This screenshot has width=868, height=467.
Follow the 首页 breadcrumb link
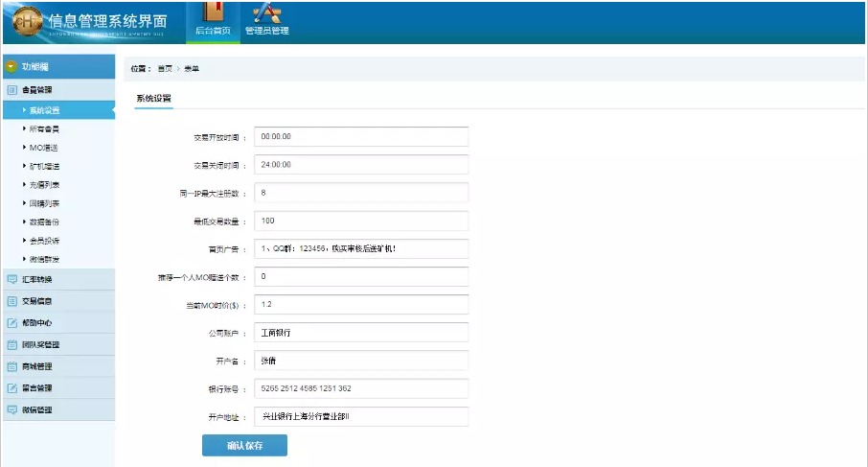point(166,69)
